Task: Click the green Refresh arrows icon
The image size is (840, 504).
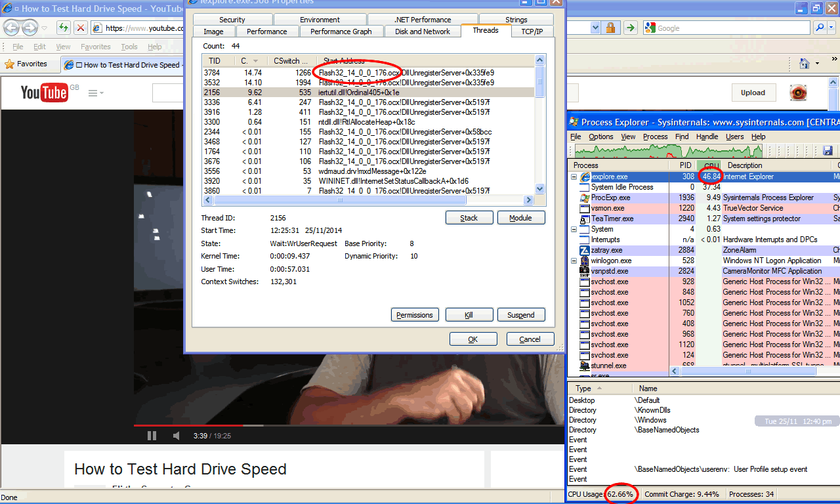Action: (x=64, y=28)
